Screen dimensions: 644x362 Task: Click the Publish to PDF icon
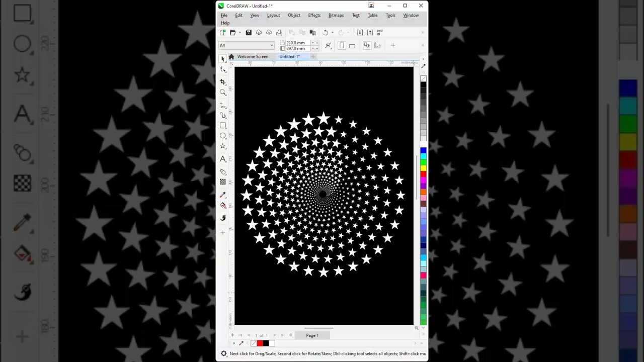pos(380,33)
